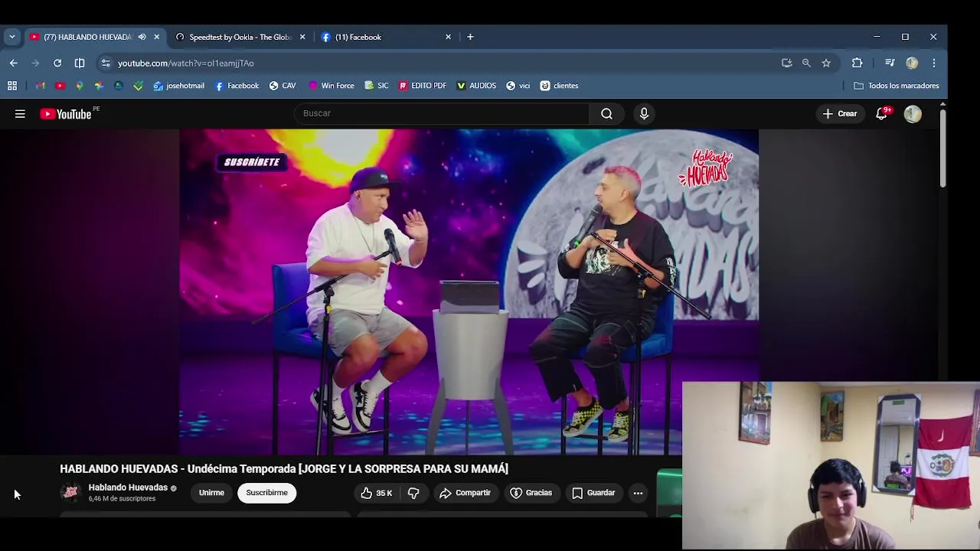Screen dimensions: 980x551
Task: Like the video showing 35 K
Action: point(376,493)
